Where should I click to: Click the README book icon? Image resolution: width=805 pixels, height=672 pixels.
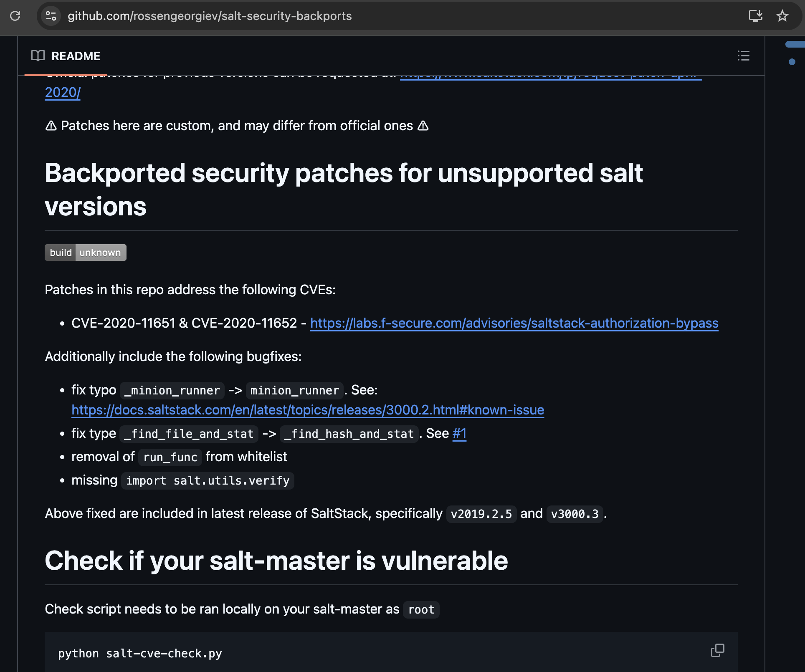coord(38,56)
